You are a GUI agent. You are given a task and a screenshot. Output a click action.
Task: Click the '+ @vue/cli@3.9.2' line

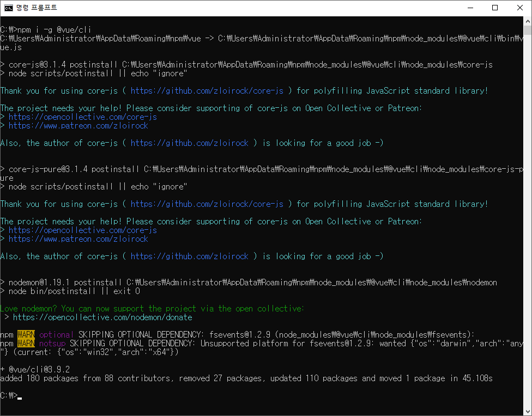(x=35, y=369)
